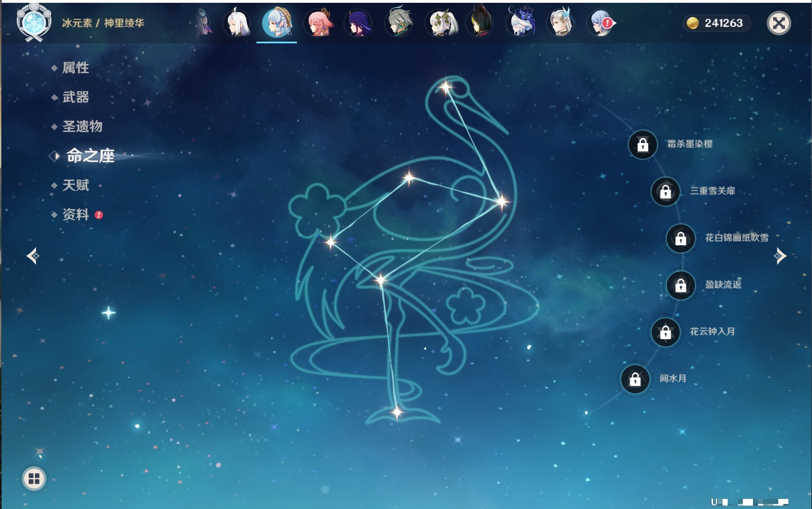812x509 pixels.
Task: Open the 资料 profile tab
Action: coord(75,215)
